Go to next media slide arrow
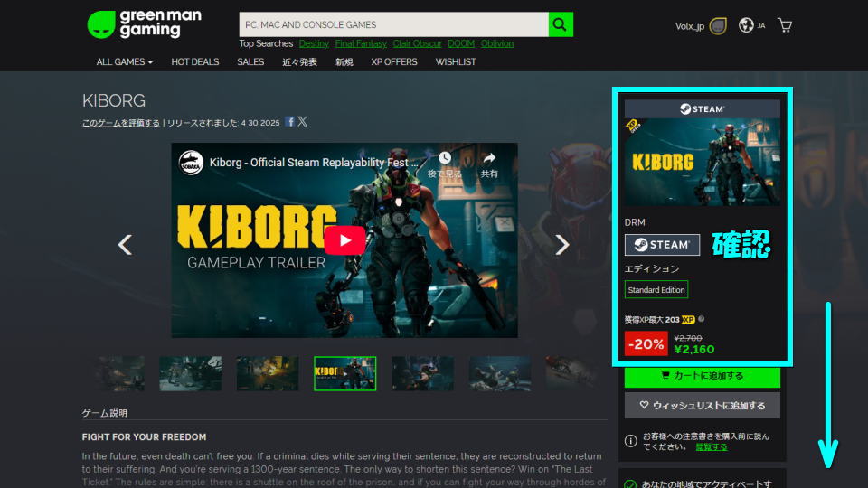Viewport: 868px width, 488px height. click(x=561, y=245)
